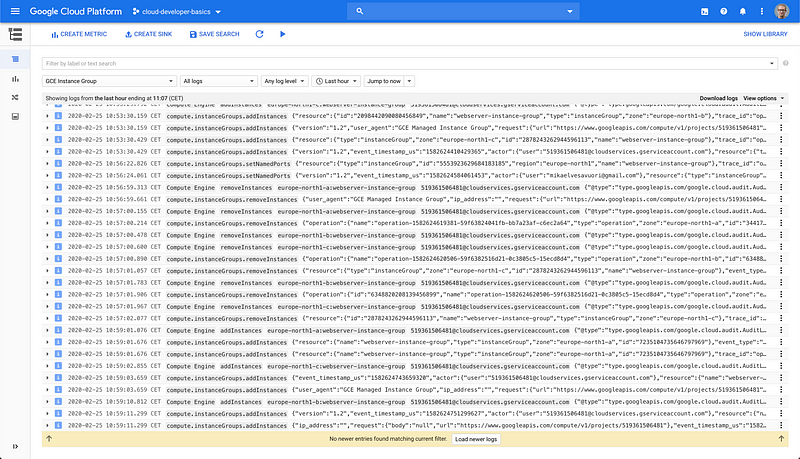Viewport: 800px width, 459px height.
Task: Open the Last hour time range dropdown
Action: pyautogui.click(x=336, y=81)
